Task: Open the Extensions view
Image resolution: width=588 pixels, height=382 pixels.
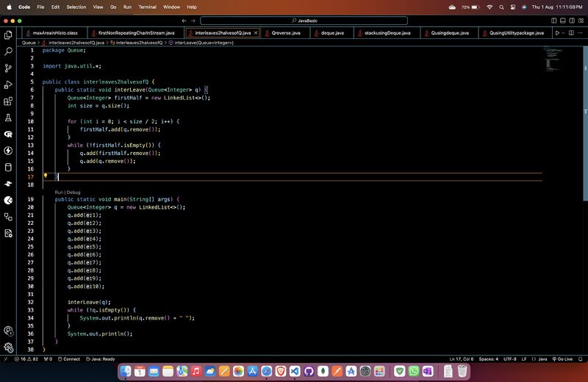Action: tap(8, 101)
